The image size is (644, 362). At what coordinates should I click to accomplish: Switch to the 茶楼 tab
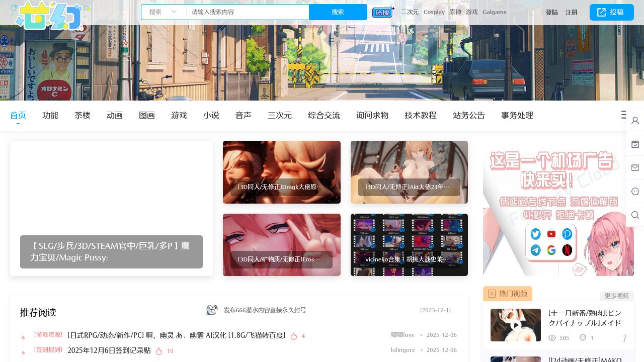(83, 115)
